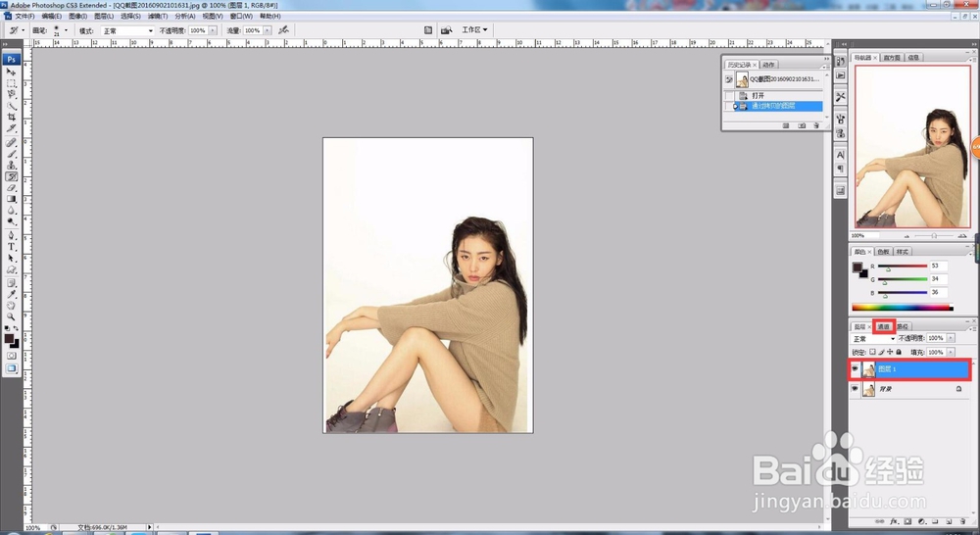The height and width of the screenshot is (535, 980).
Task: Select the Healing Brush tool
Action: [x=11, y=142]
